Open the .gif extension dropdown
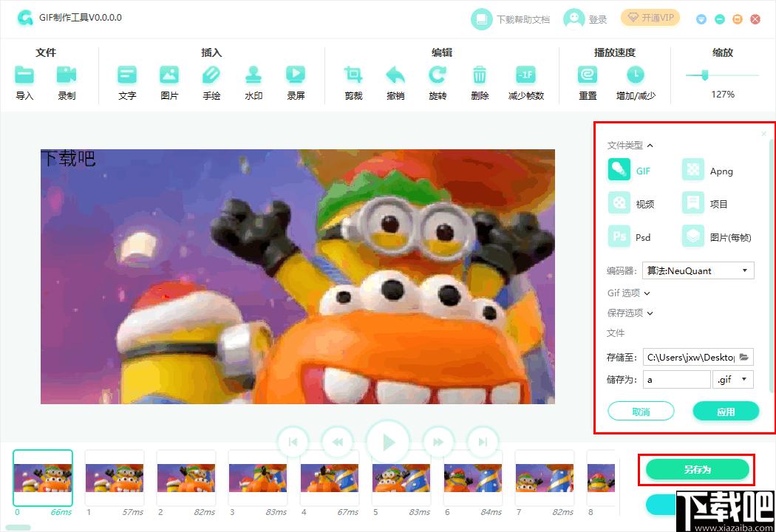The width and height of the screenshot is (776, 532). pyautogui.click(x=733, y=380)
